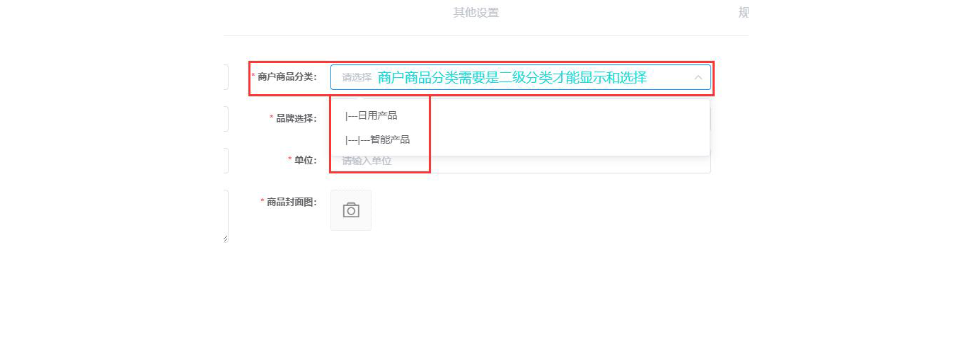Viewport: 980px width, 349px height.
Task: Click the 单位 field label
Action: pyautogui.click(x=304, y=160)
